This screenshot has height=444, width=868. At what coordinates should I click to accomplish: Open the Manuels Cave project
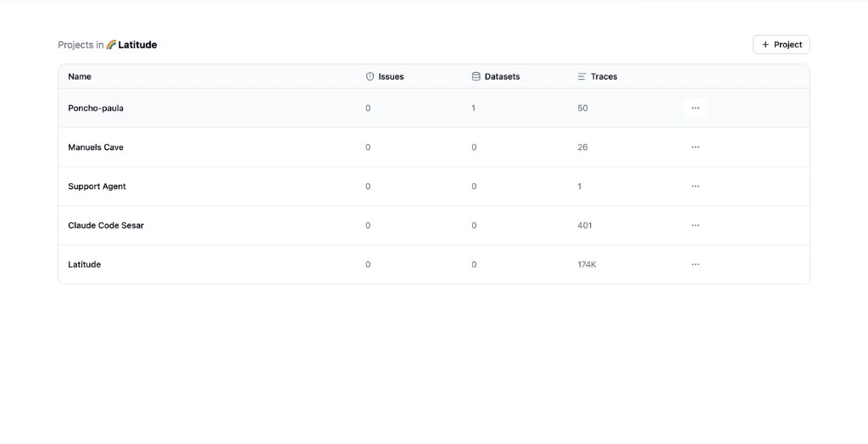(96, 147)
